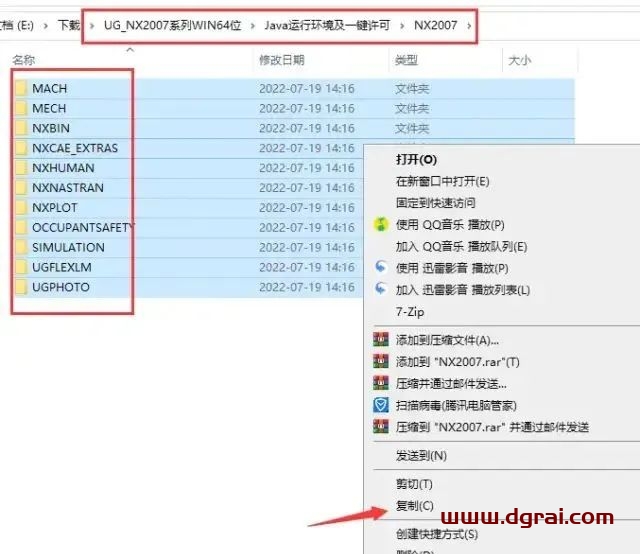Viewport: 640px width, 554px height.
Task: Click the UGFLEXLM folder icon
Action: [21, 267]
